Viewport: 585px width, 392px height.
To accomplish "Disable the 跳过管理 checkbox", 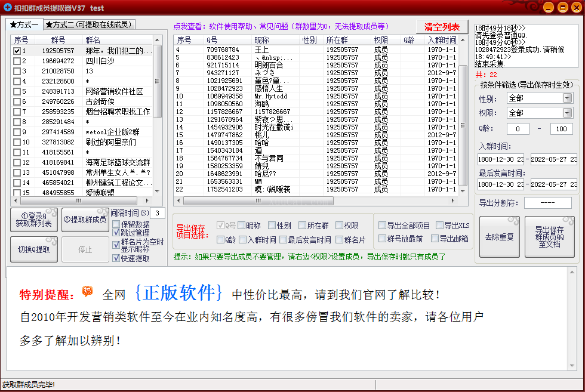I will [116, 233].
